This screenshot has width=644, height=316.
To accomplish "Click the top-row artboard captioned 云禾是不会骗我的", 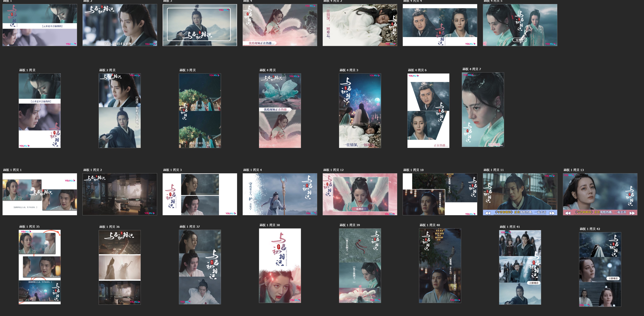I will click(x=40, y=25).
